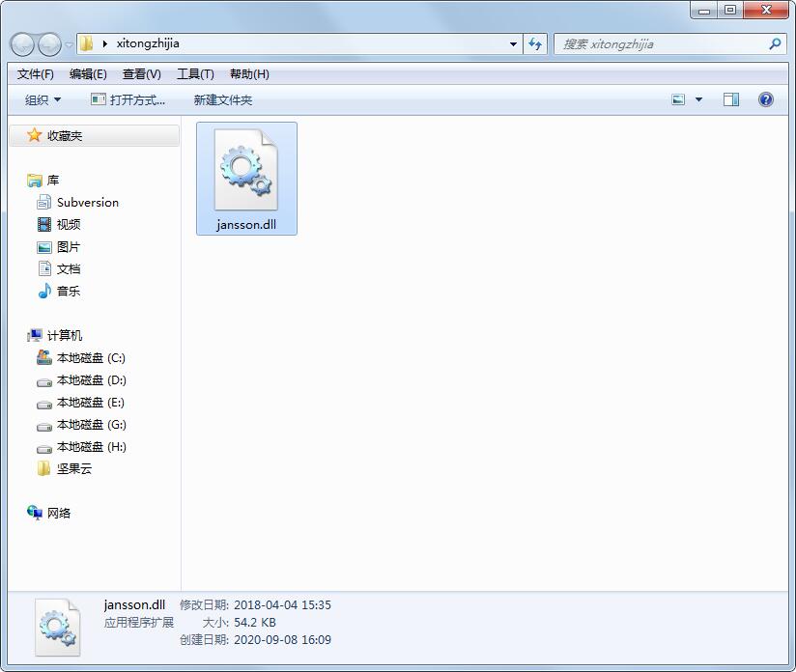Open the view options dropdown arrow
The image size is (796, 672).
(699, 99)
